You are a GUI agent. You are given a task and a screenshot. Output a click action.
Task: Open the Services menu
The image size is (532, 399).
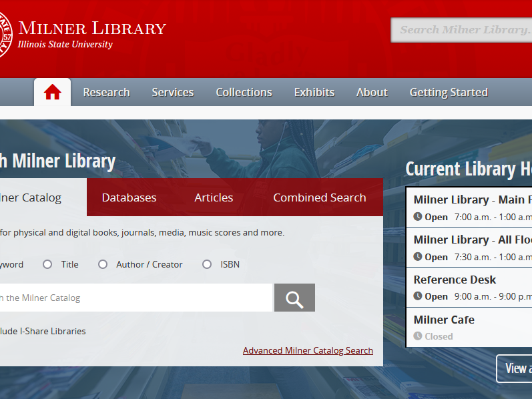tap(173, 92)
